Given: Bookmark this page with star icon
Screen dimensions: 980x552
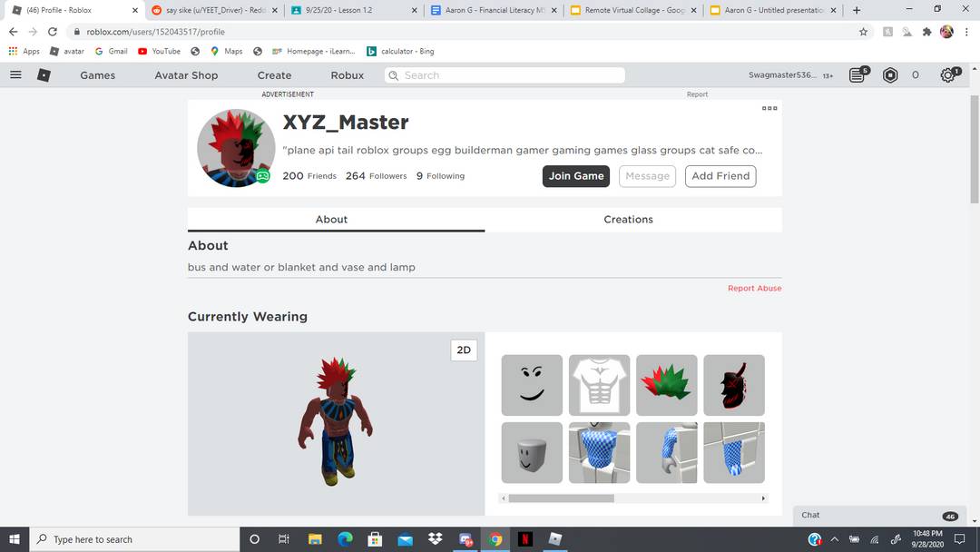Looking at the screenshot, I should tap(863, 32).
